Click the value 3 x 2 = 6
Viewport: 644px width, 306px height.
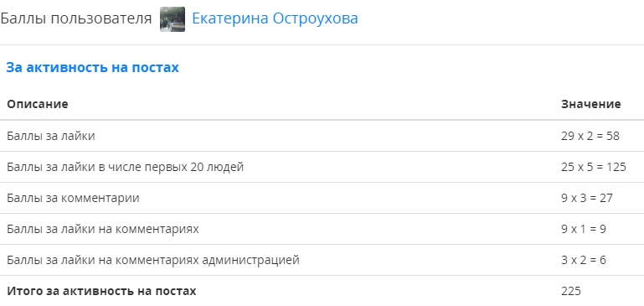pyautogui.click(x=584, y=260)
